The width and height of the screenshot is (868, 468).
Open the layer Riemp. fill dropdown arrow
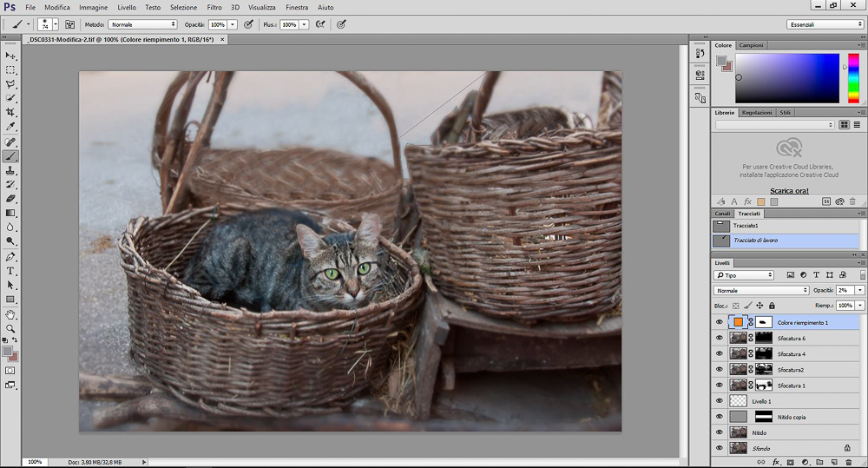[859, 305]
